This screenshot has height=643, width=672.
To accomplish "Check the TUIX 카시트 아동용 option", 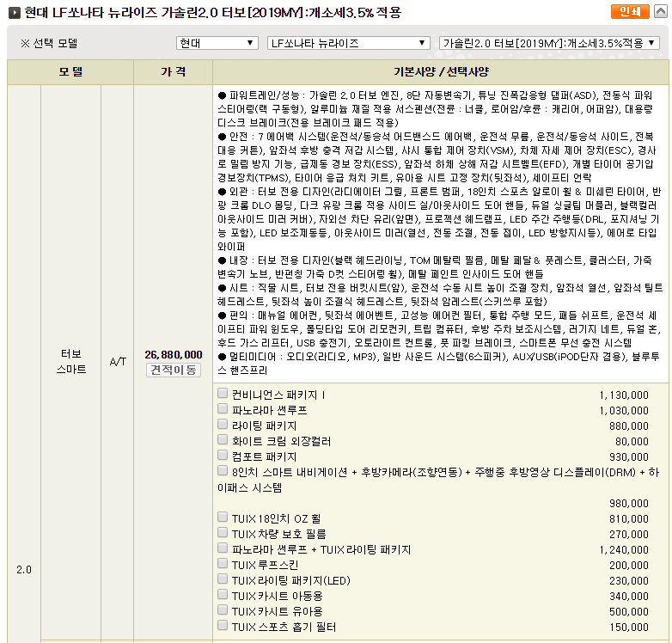I will [x=222, y=594].
